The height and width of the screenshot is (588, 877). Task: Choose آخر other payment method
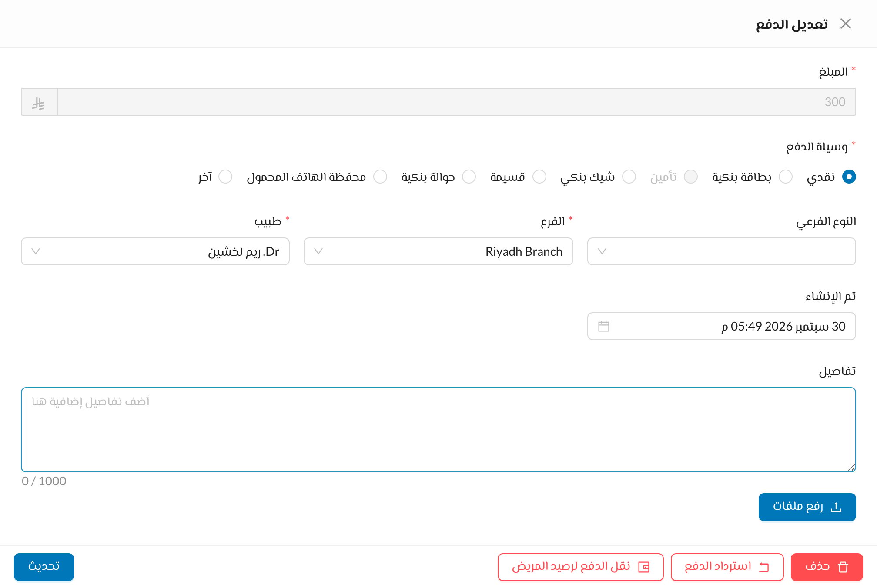coord(225,177)
